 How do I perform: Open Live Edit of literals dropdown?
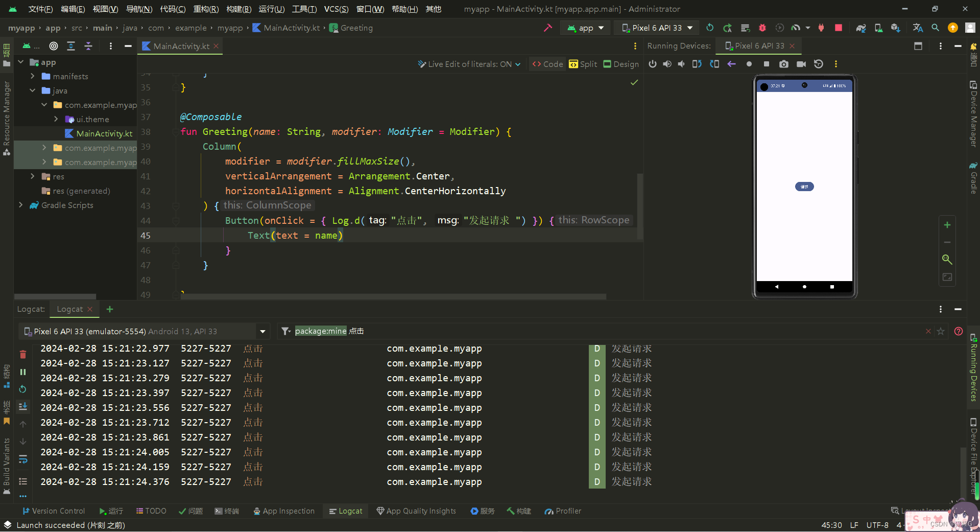tap(469, 64)
